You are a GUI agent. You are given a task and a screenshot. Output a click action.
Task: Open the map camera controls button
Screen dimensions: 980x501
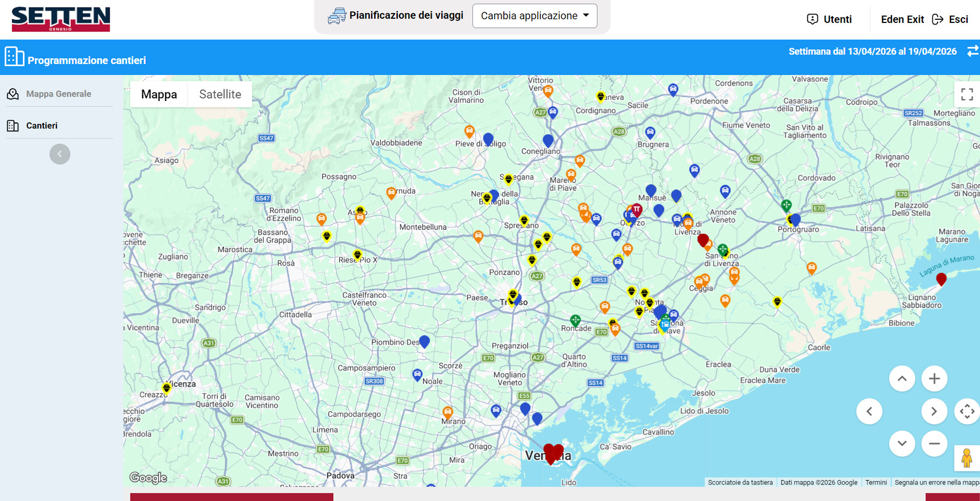967,411
